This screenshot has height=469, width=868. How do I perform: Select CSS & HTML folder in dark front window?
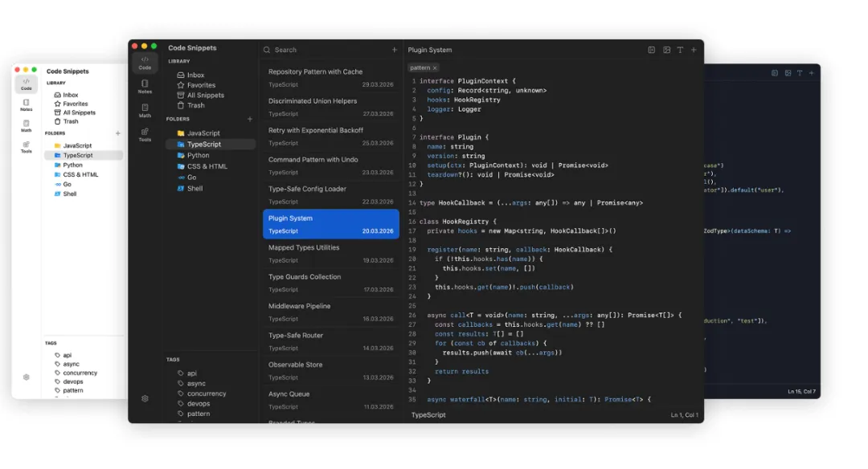pos(211,166)
